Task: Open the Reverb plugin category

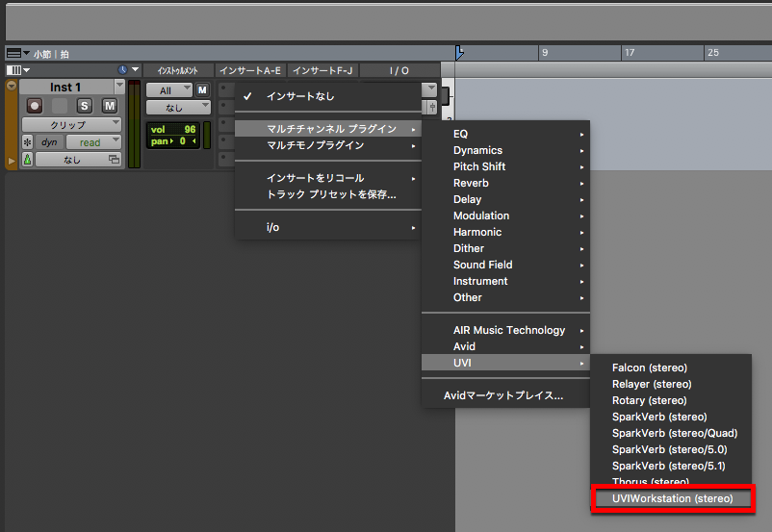Action: point(505,183)
